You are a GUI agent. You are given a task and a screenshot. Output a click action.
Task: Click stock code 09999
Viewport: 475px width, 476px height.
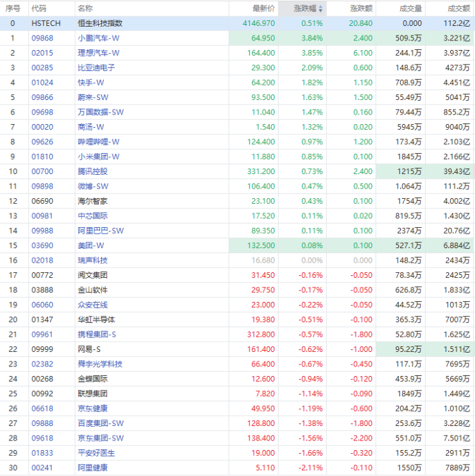click(x=42, y=349)
